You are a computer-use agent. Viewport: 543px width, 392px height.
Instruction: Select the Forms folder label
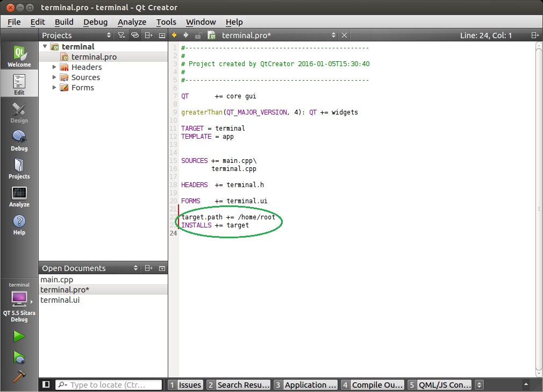point(82,87)
